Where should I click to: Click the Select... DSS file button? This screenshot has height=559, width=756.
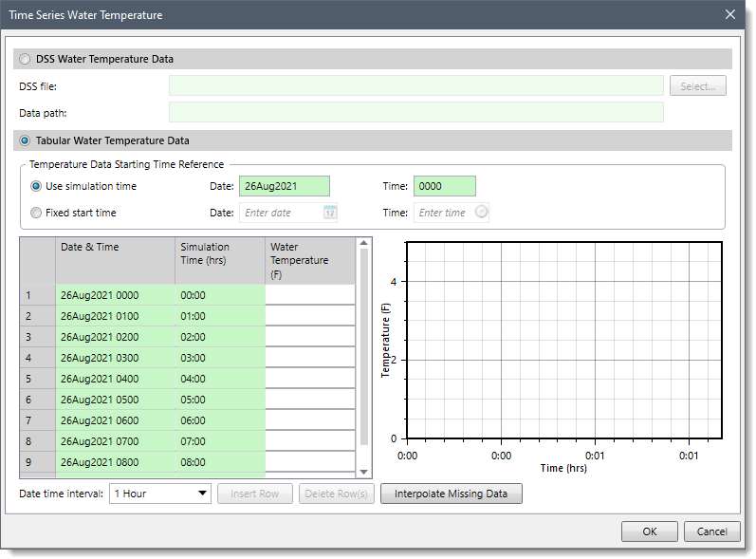[697, 86]
